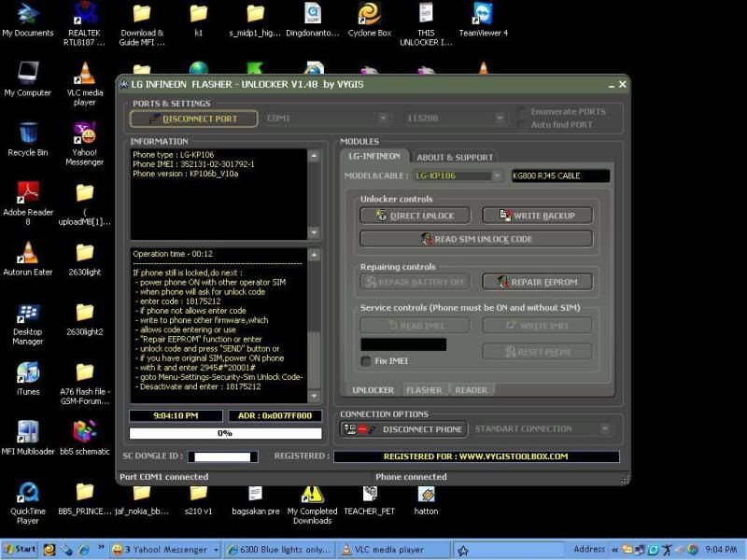747x560 pixels.
Task: Select the Download & Guide MFI folder
Action: [x=142, y=24]
